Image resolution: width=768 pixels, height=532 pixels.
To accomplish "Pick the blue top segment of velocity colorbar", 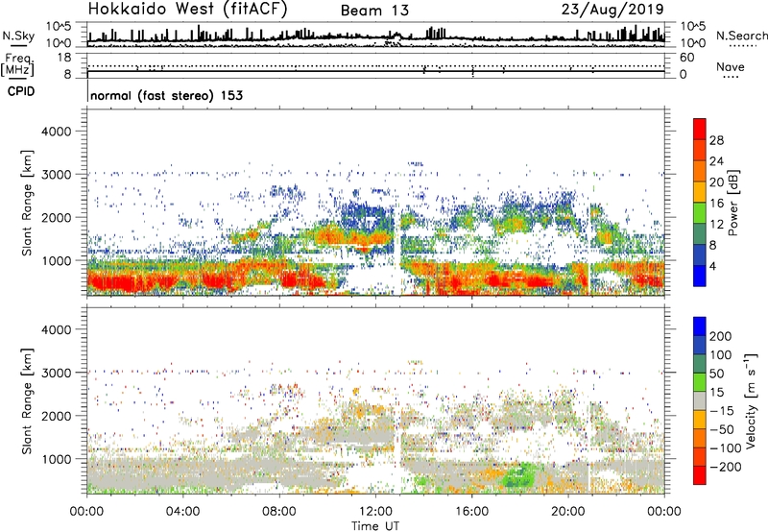I will 700,326.
